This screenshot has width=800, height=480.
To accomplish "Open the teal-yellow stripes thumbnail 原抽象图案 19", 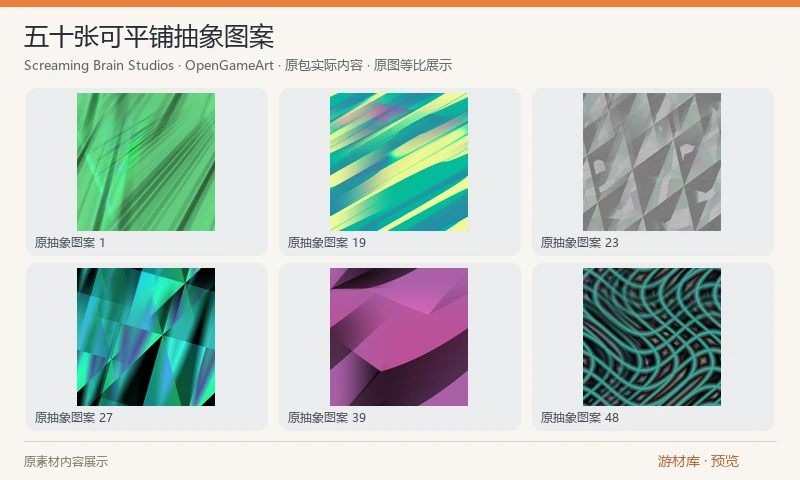I will [399, 162].
